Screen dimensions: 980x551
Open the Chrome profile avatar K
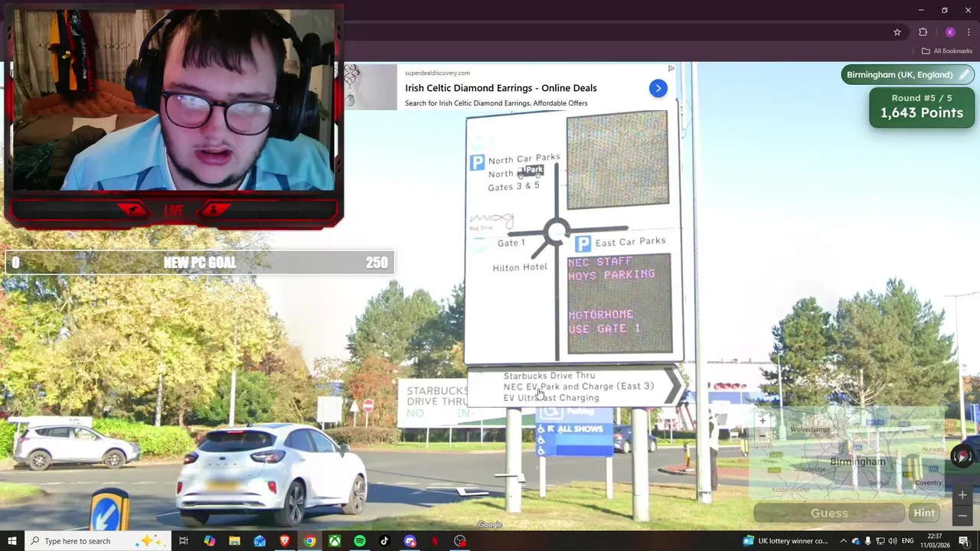[950, 32]
